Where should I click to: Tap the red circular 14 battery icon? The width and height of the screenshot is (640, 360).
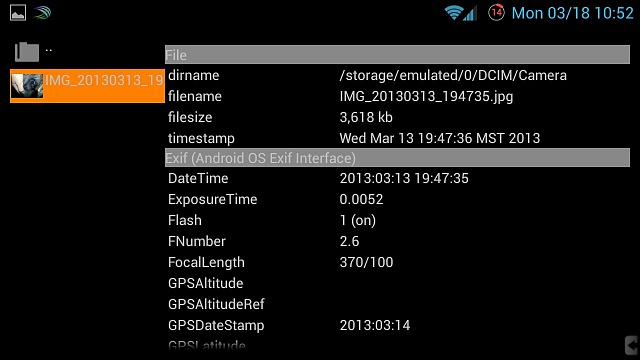[x=496, y=13]
